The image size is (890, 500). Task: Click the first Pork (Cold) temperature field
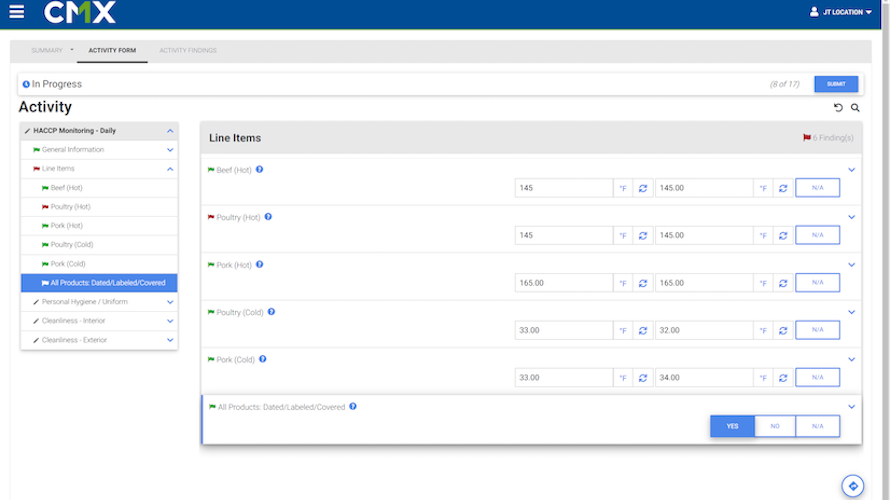[x=563, y=378]
